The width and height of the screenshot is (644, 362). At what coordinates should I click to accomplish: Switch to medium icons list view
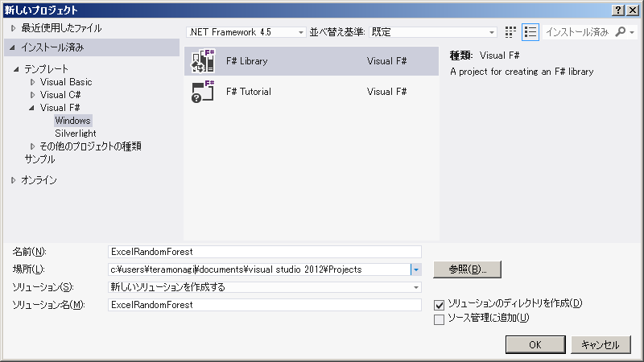(x=530, y=32)
